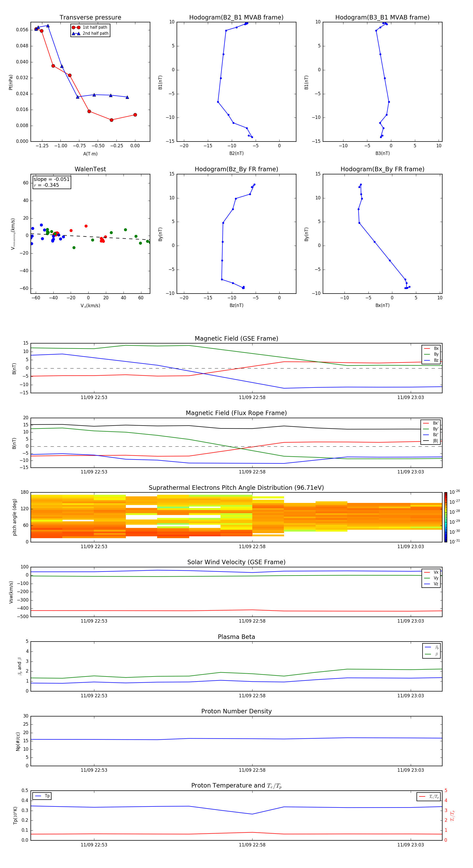The image size is (473, 868).
Task: Click 'Hodogram(Bz_By FR frame)' title
Action: click(236, 169)
